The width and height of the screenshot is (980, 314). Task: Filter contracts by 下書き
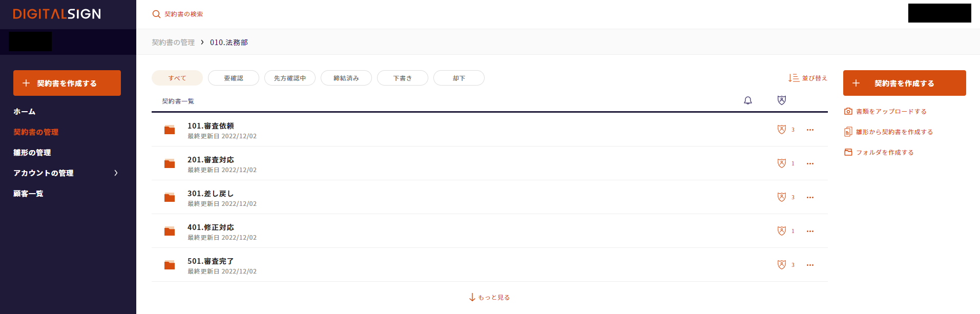click(403, 78)
